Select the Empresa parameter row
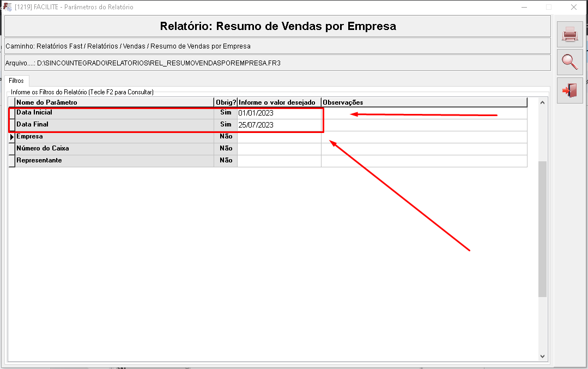588x369 pixels. tap(114, 137)
